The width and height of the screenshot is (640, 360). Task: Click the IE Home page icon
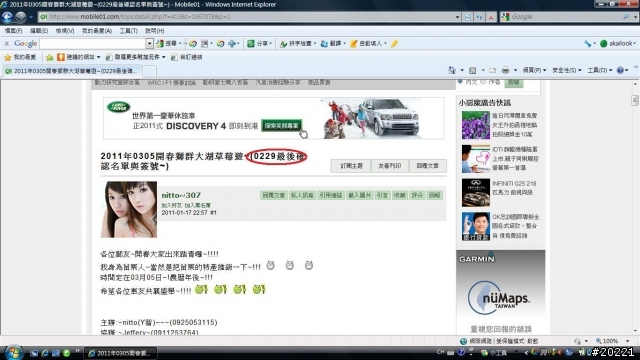(451, 70)
